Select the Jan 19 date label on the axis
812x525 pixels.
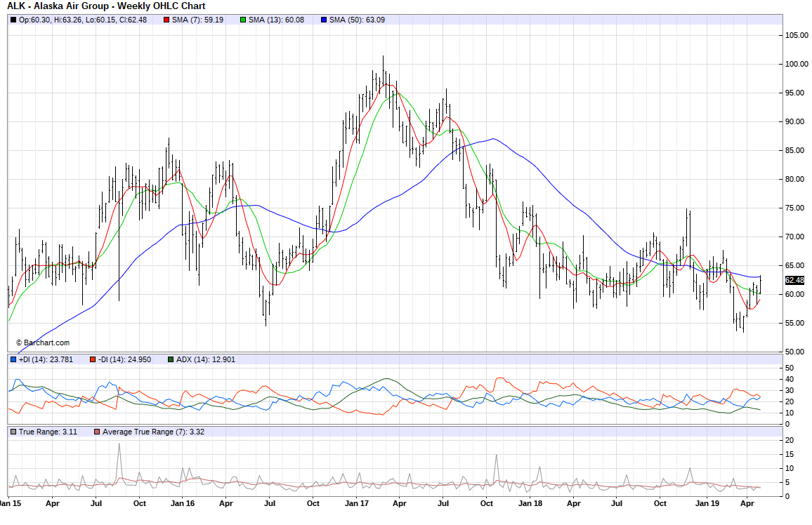click(x=705, y=503)
